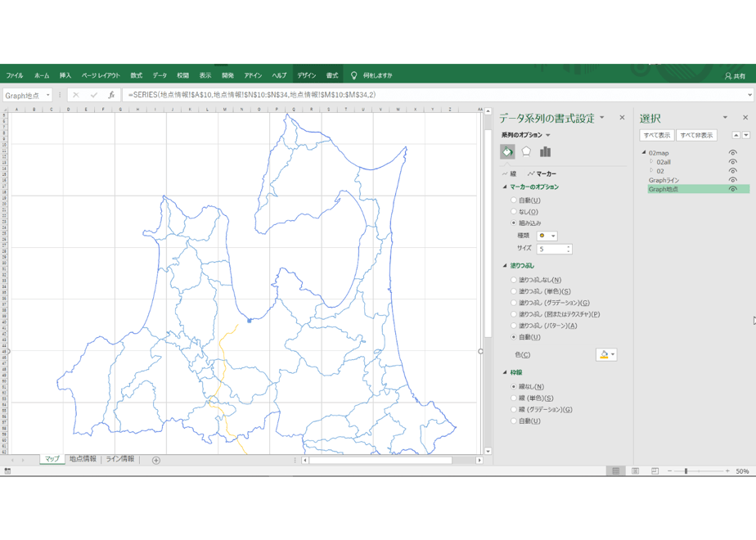Toggle visibility of Graphライン object
The height and width of the screenshot is (540, 756).
tap(733, 180)
